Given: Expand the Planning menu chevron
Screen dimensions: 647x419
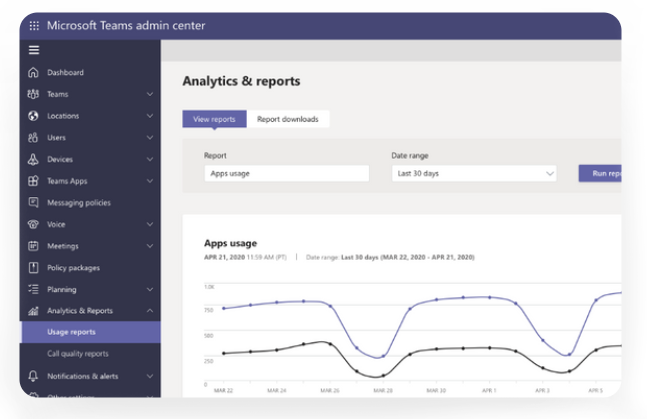Looking at the screenshot, I should click(x=150, y=289).
